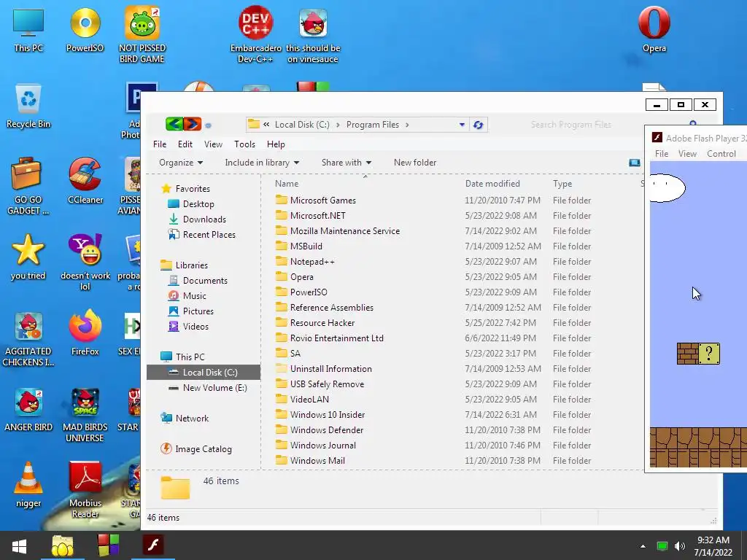Open the Explorer File menu
The height and width of the screenshot is (560, 747).
coord(160,144)
